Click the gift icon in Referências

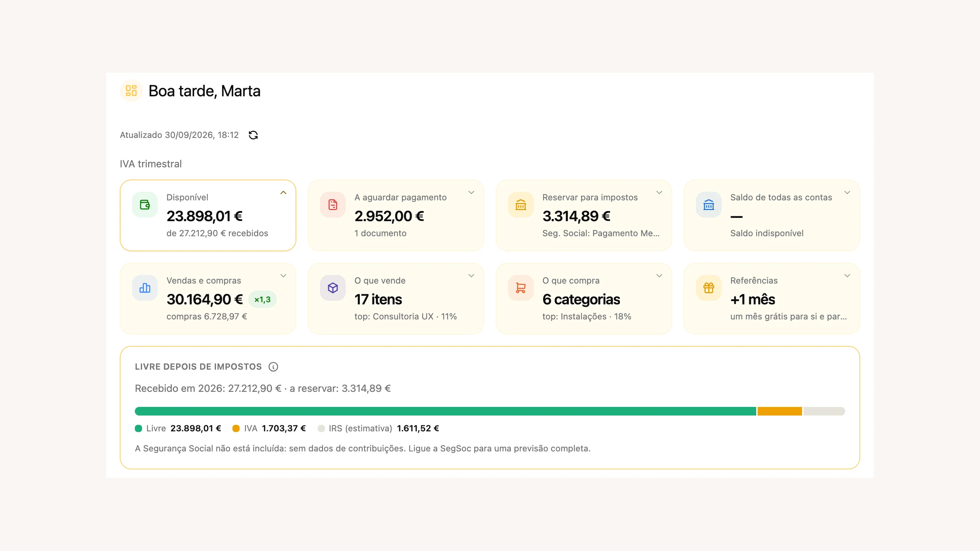709,288
